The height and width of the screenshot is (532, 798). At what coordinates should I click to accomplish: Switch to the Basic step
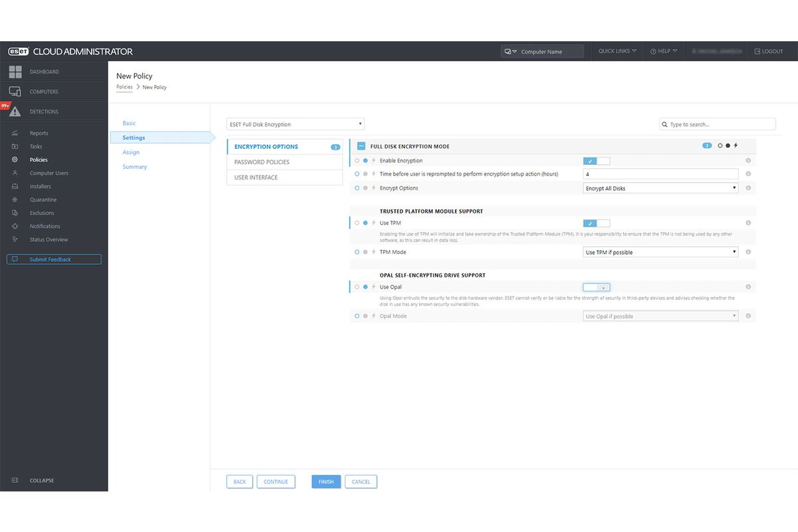coord(129,123)
